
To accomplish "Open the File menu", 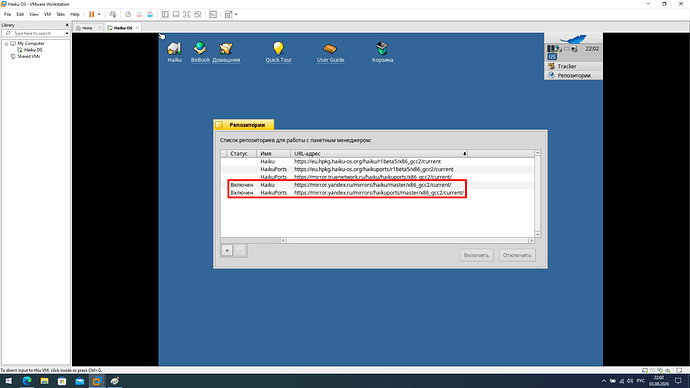I will (x=7, y=15).
